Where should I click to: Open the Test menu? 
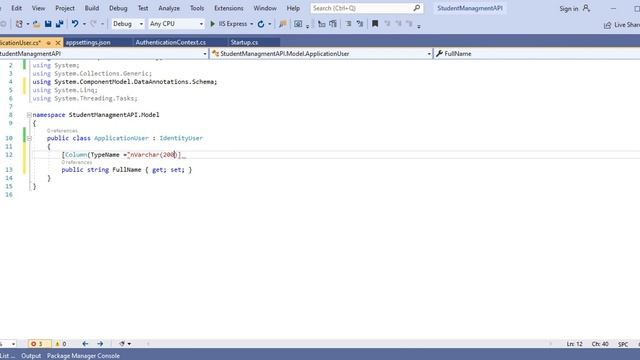click(x=143, y=8)
